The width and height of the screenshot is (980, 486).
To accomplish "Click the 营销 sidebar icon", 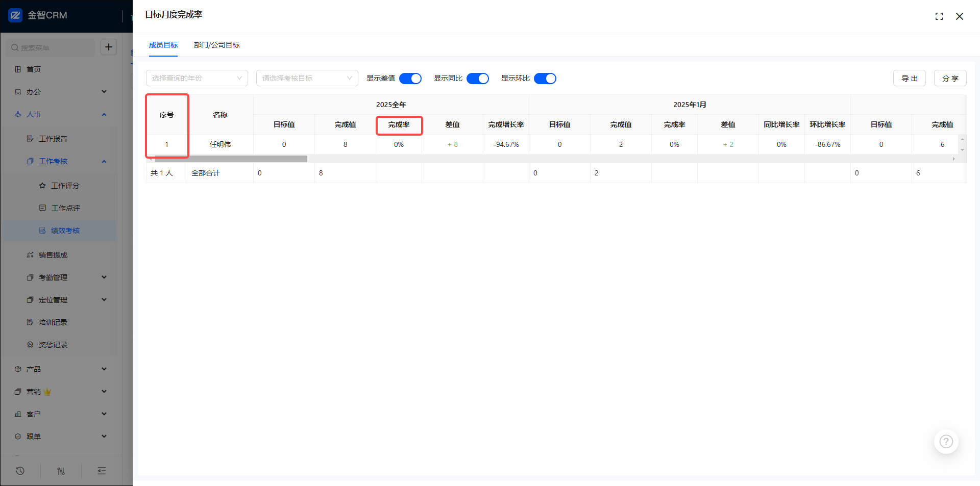I will coord(18,392).
